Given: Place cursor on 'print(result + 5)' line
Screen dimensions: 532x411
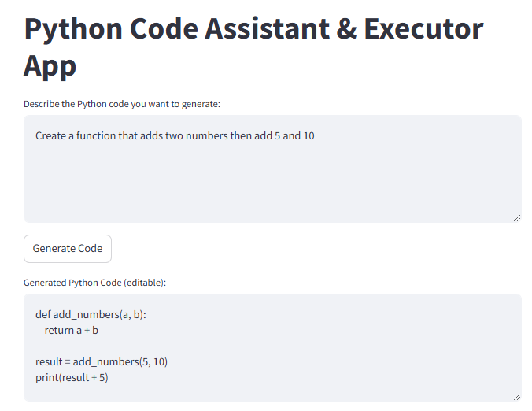Looking at the screenshot, I should 72,377.
